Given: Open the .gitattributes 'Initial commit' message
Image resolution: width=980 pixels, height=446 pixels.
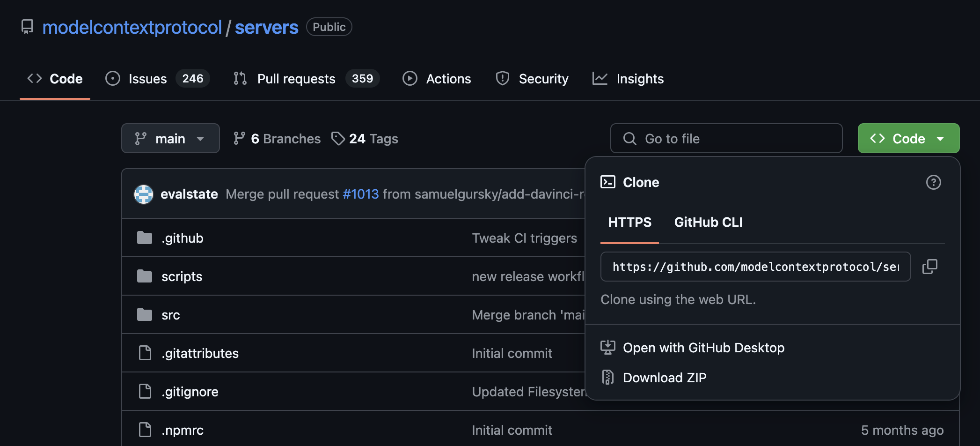Looking at the screenshot, I should point(512,353).
